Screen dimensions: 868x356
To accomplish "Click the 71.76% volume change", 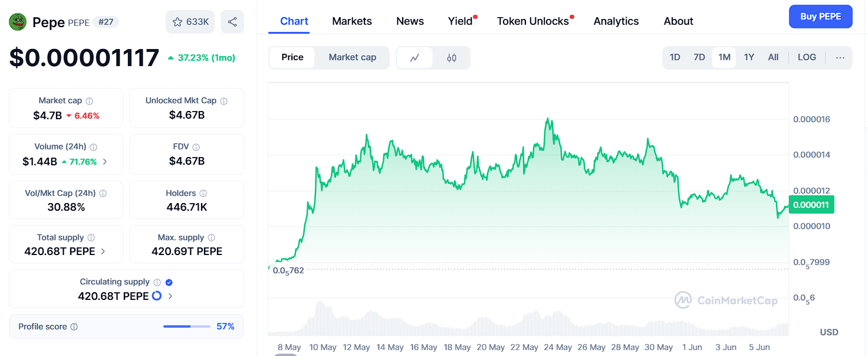I will 78,161.
